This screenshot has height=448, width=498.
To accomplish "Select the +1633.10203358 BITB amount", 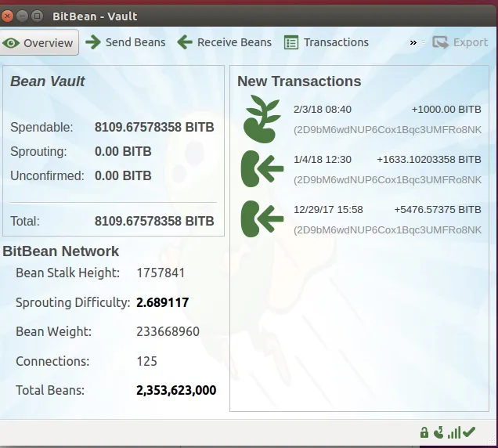I will (x=429, y=159).
